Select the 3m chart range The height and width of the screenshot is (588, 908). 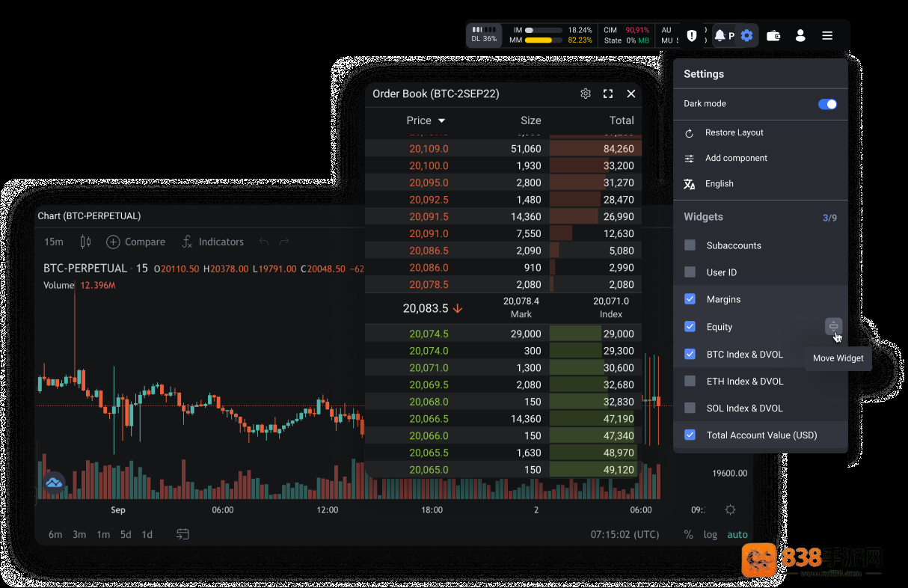point(79,534)
